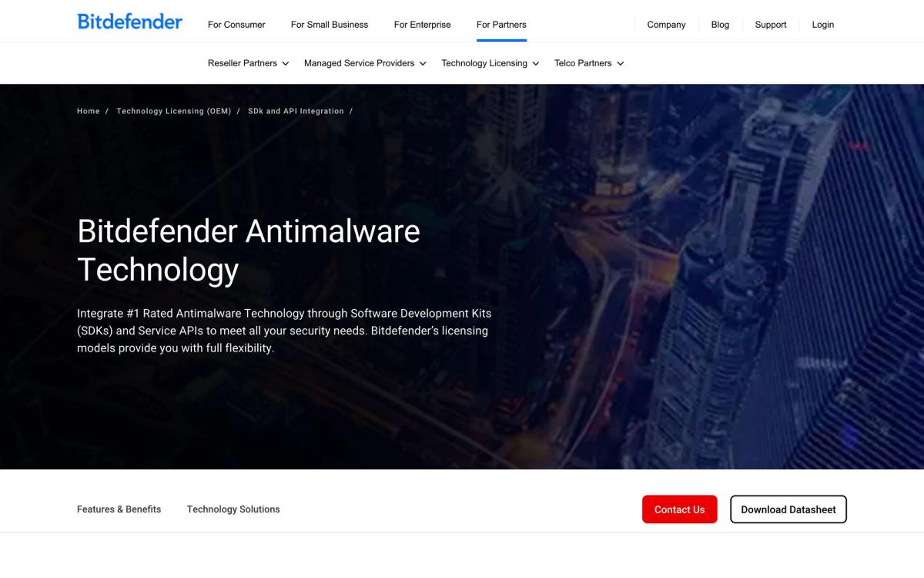The width and height of the screenshot is (924, 578).
Task: Click the red Contact Us button
Action: 680,509
